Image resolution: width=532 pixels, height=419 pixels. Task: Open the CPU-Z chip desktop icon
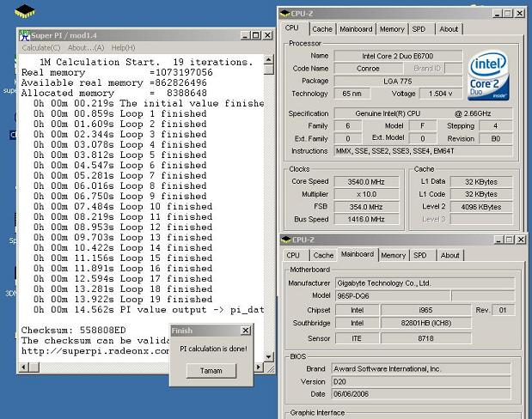25,11
